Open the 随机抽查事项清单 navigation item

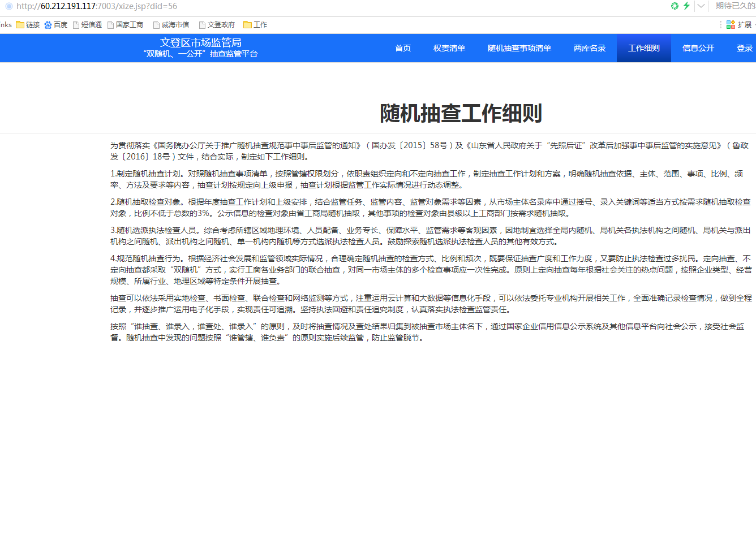(519, 48)
